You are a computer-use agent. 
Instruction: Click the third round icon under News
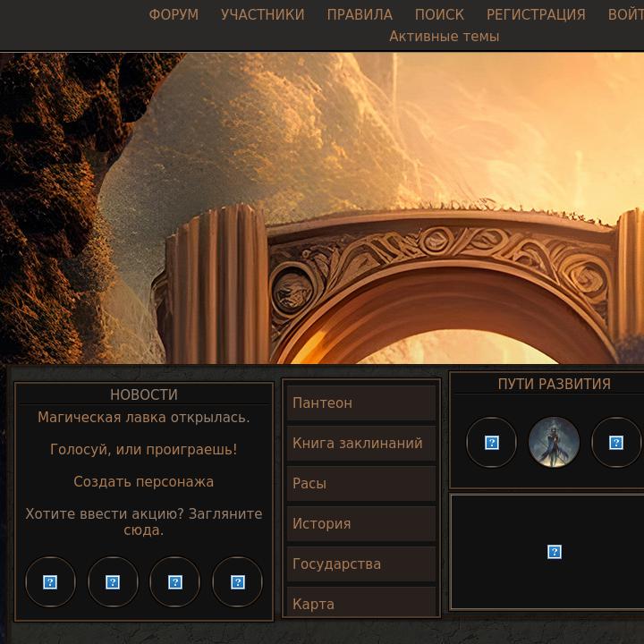click(175, 582)
